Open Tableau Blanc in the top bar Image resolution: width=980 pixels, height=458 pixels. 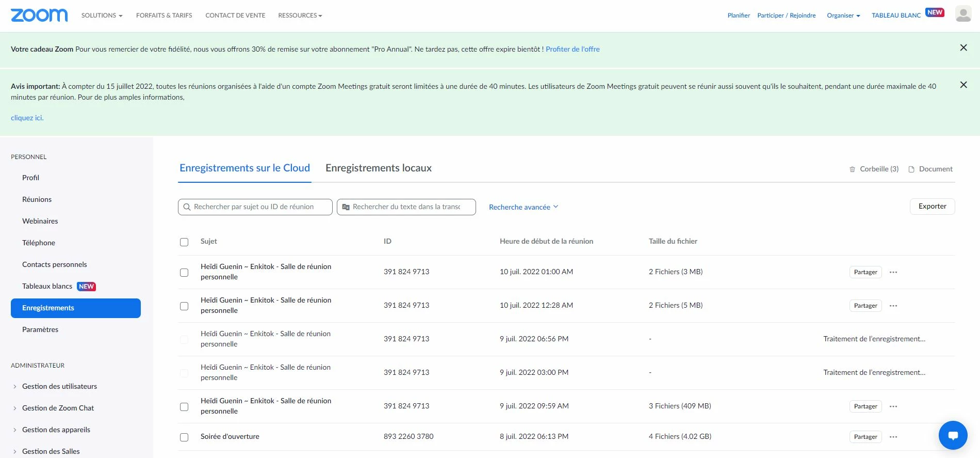[896, 15]
